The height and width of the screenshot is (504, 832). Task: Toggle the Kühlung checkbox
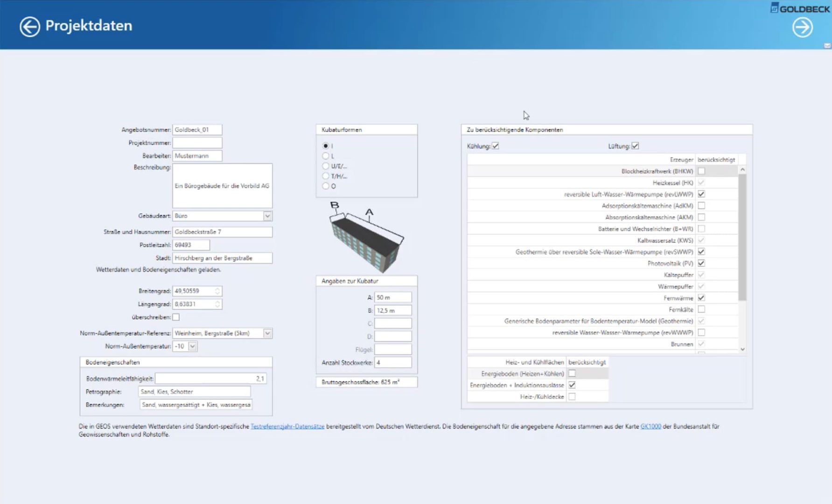click(496, 146)
